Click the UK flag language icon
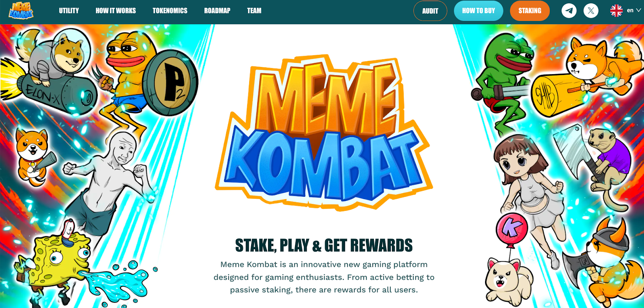This screenshot has height=308, width=644. click(616, 11)
